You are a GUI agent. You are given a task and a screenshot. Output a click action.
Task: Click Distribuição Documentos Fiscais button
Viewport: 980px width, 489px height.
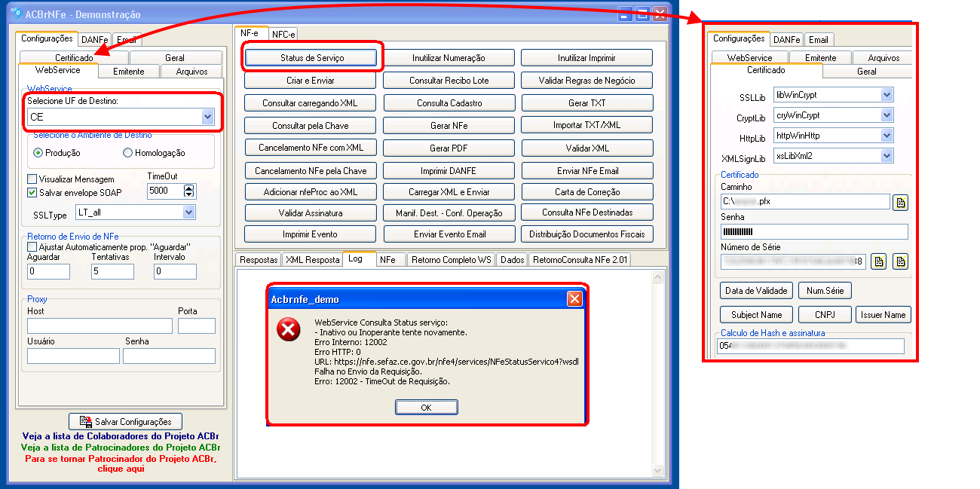(587, 234)
